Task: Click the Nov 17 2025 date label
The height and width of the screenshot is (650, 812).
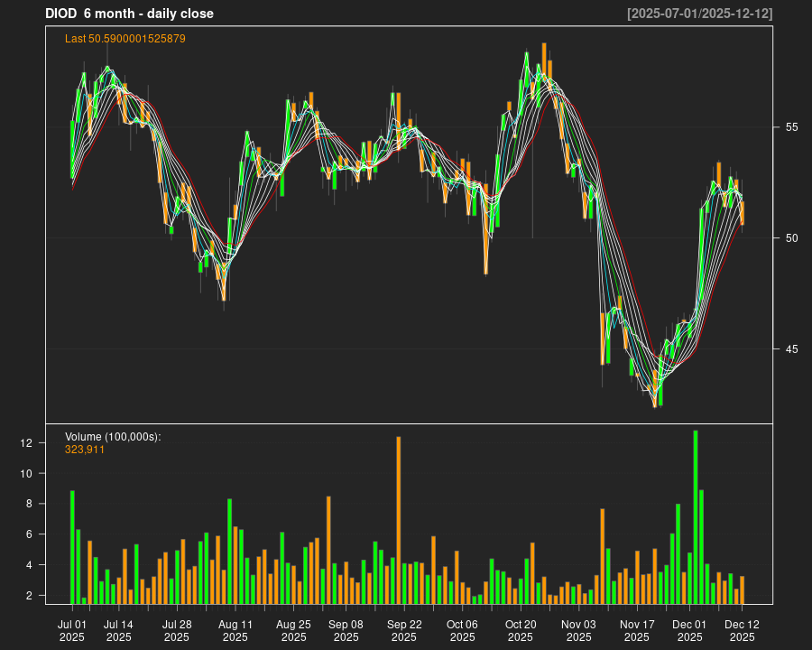Action: 637,630
